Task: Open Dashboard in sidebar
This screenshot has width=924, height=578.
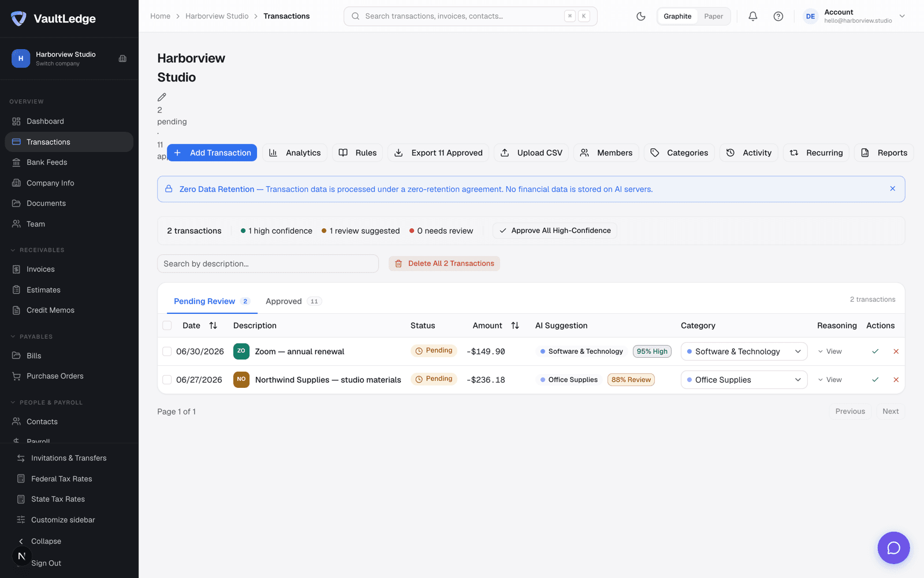Action: (69, 121)
